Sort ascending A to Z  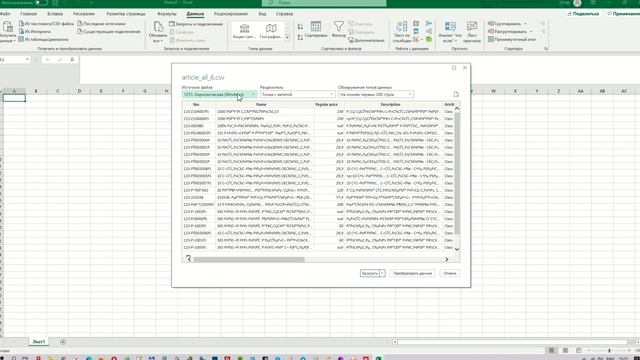point(300,27)
